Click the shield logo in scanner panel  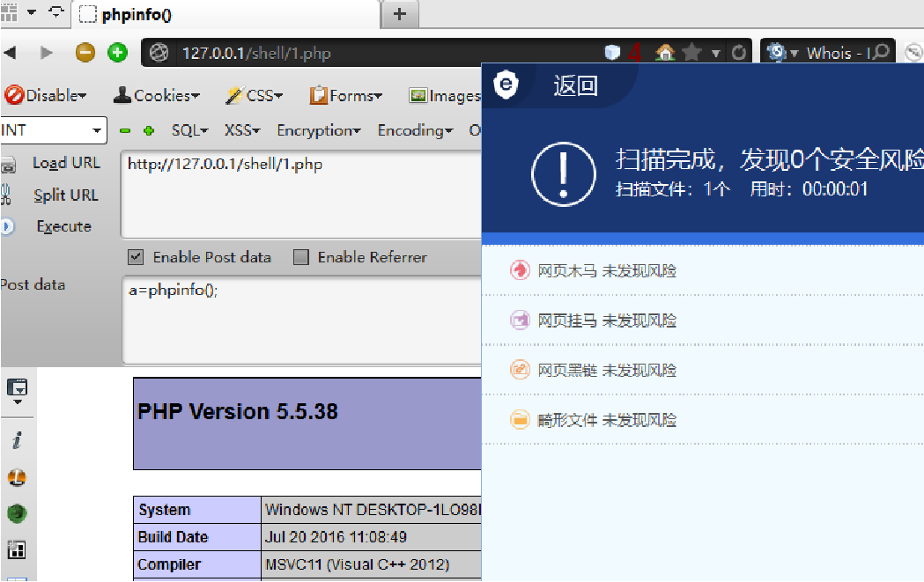click(x=506, y=85)
